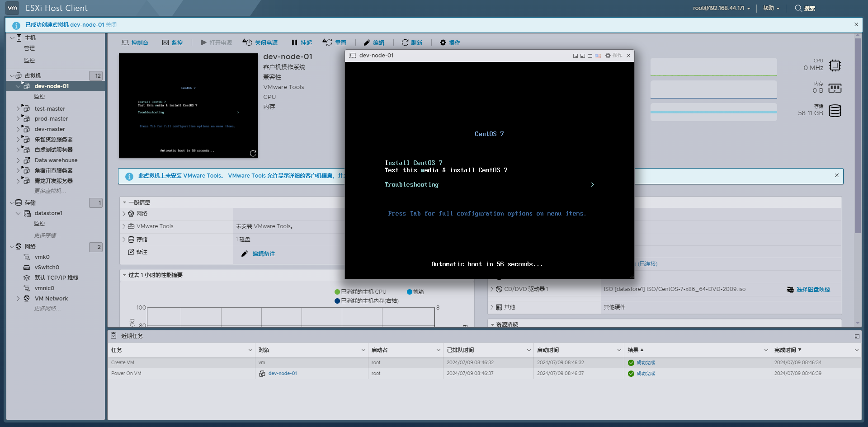Screen dimensions: 868x427
Task: Sort recent tasks by 结果 column
Action: point(633,350)
